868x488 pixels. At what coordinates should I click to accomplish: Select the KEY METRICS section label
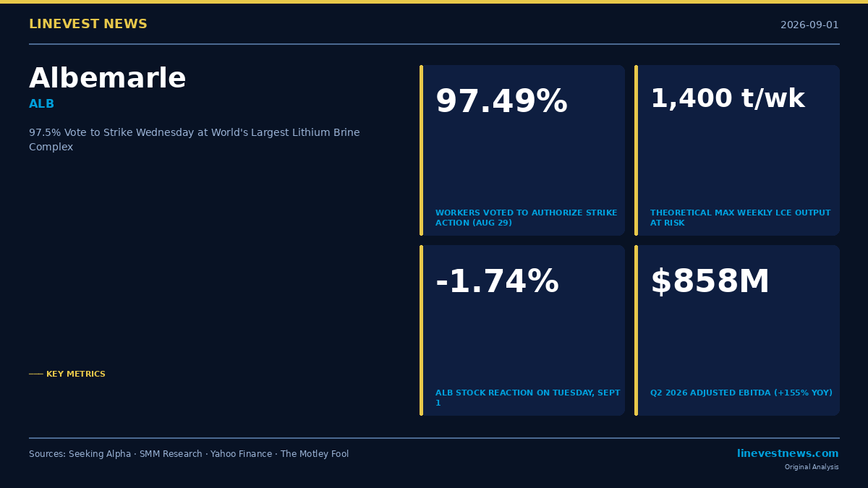(x=76, y=374)
